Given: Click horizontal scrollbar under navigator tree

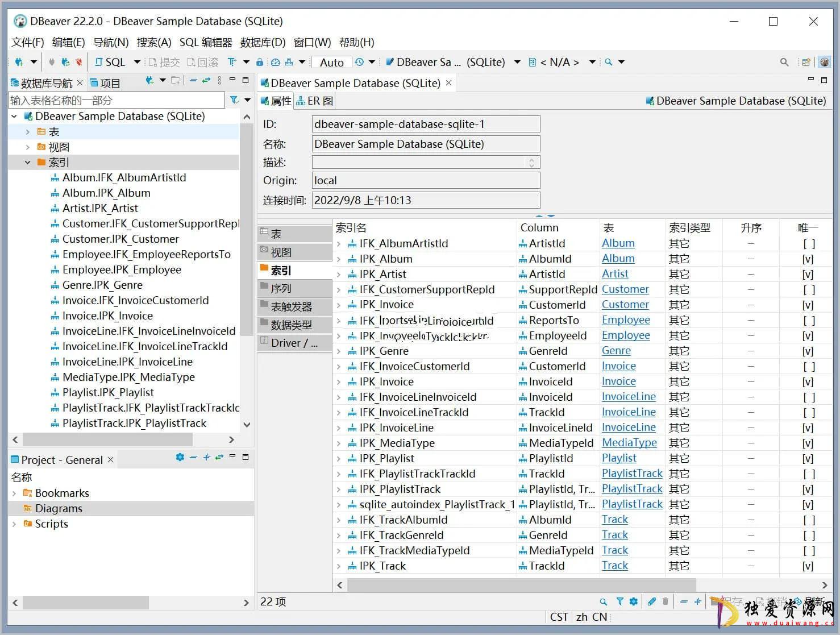Looking at the screenshot, I should point(107,439).
